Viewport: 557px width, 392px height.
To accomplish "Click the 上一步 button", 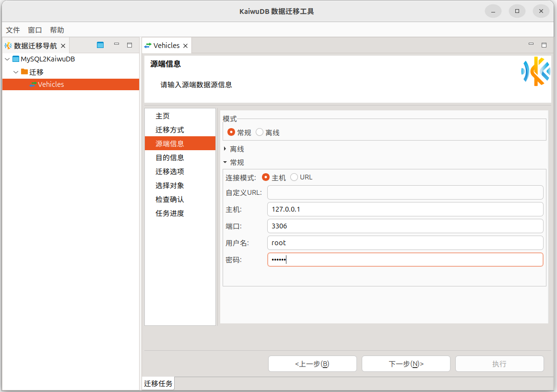I will (312, 364).
